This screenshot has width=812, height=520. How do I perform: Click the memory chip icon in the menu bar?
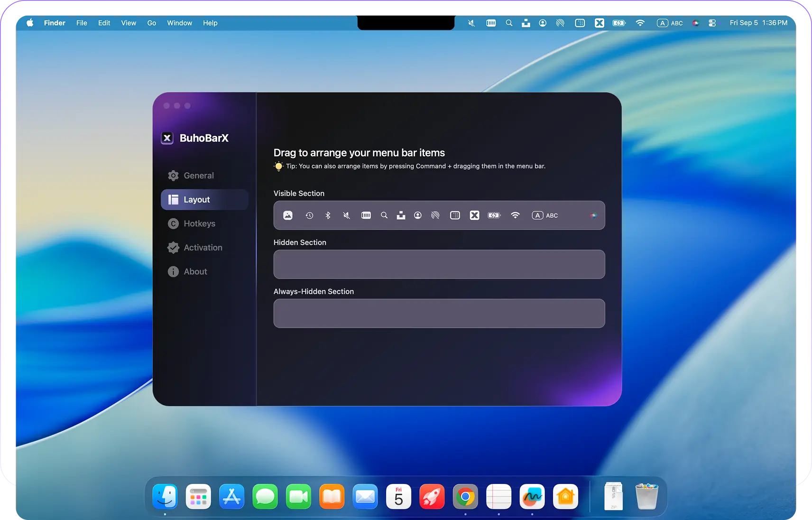[491, 23]
